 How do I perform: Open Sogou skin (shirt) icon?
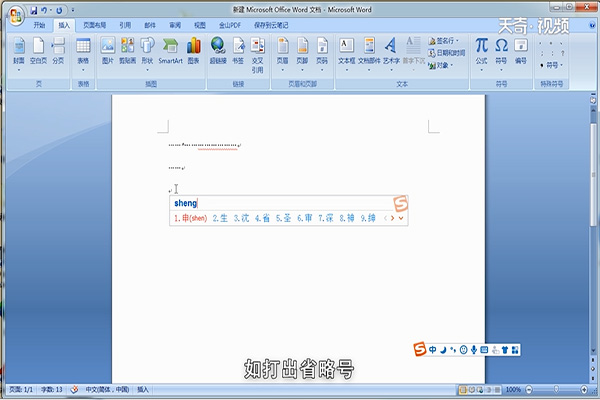(505, 349)
